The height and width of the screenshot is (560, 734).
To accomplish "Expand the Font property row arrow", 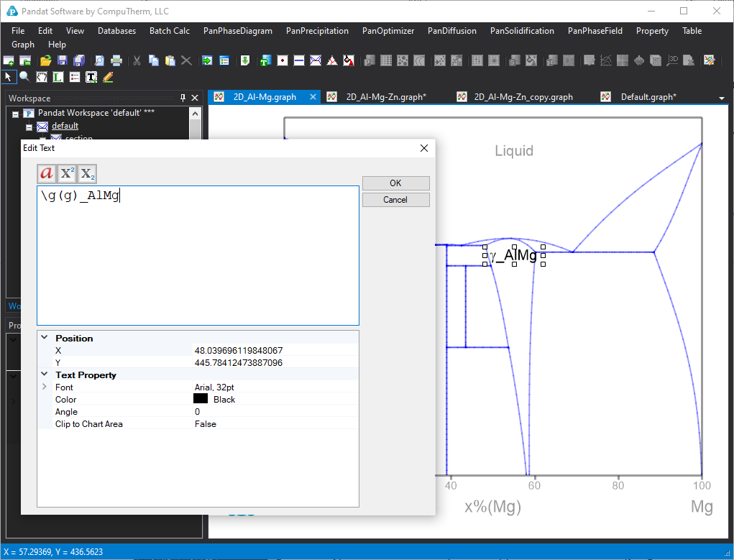I will click(x=45, y=387).
